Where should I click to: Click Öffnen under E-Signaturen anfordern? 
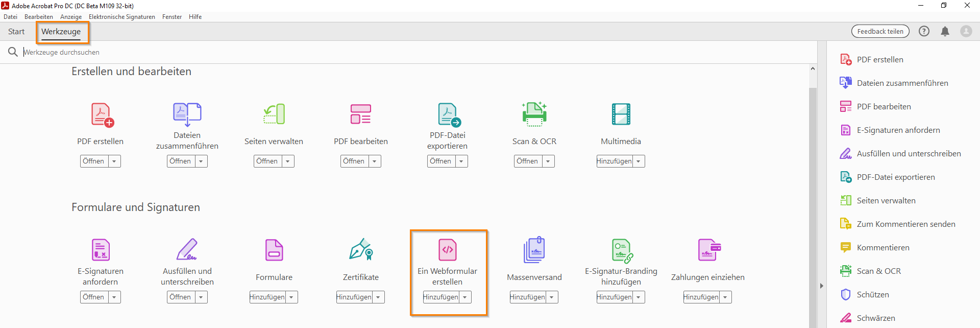[x=94, y=297]
